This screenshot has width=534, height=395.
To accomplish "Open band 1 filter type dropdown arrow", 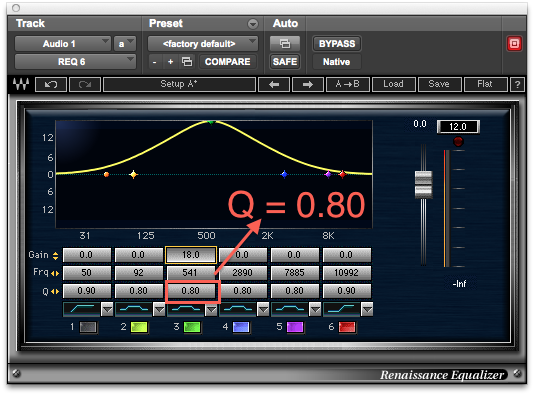I will coord(107,309).
